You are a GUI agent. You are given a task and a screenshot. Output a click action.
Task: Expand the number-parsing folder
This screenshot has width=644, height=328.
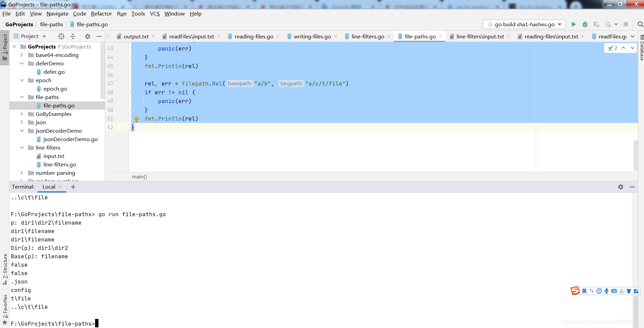(x=22, y=173)
